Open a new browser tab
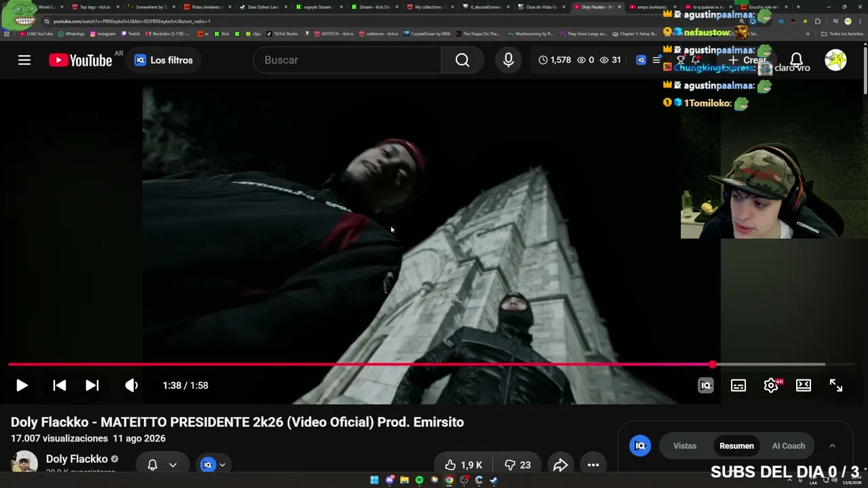The width and height of the screenshot is (868, 488). 798,7
